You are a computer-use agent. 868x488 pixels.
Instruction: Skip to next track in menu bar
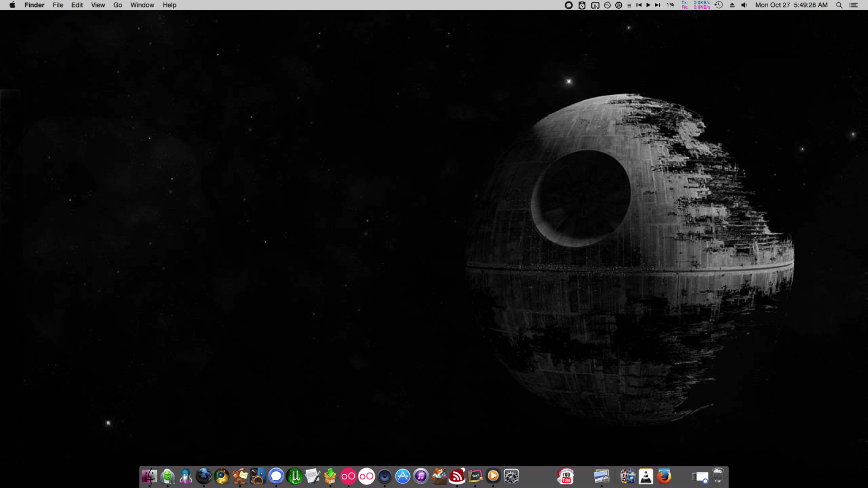pyautogui.click(x=658, y=5)
